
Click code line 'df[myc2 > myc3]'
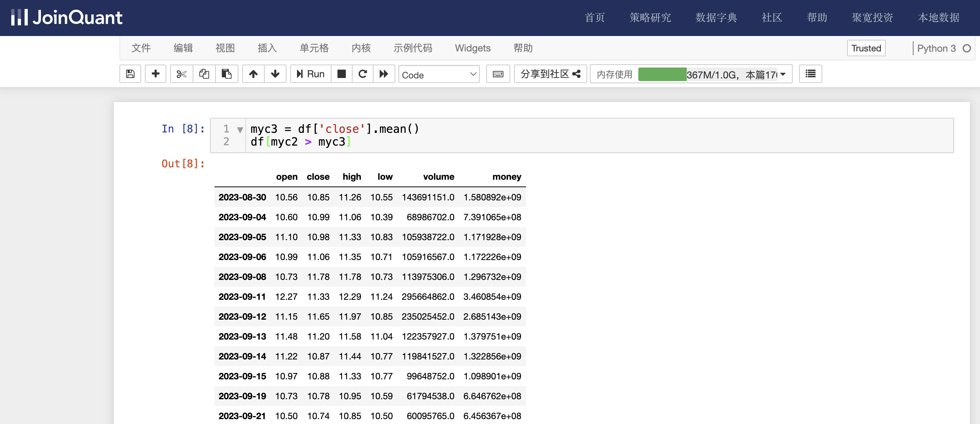tap(300, 142)
